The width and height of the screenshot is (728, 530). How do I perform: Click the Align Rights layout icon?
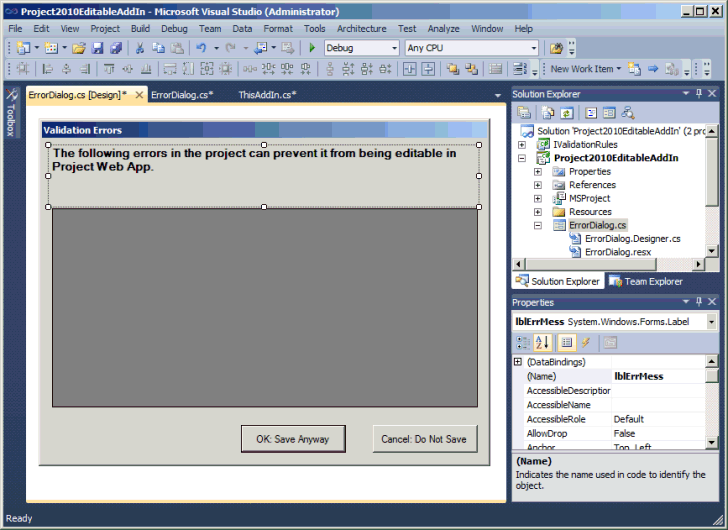85,69
